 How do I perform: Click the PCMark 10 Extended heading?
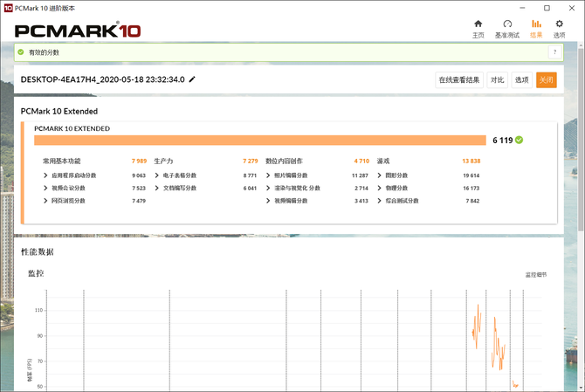click(x=59, y=111)
